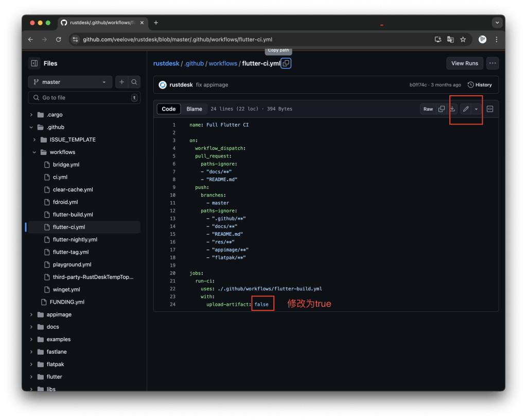Open the History link

(x=480, y=85)
